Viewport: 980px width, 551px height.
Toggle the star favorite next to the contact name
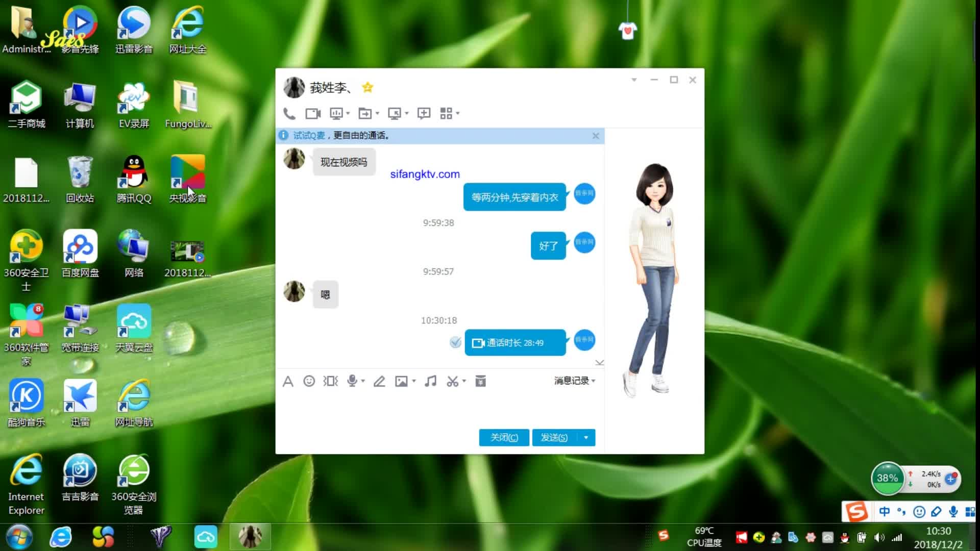click(367, 88)
